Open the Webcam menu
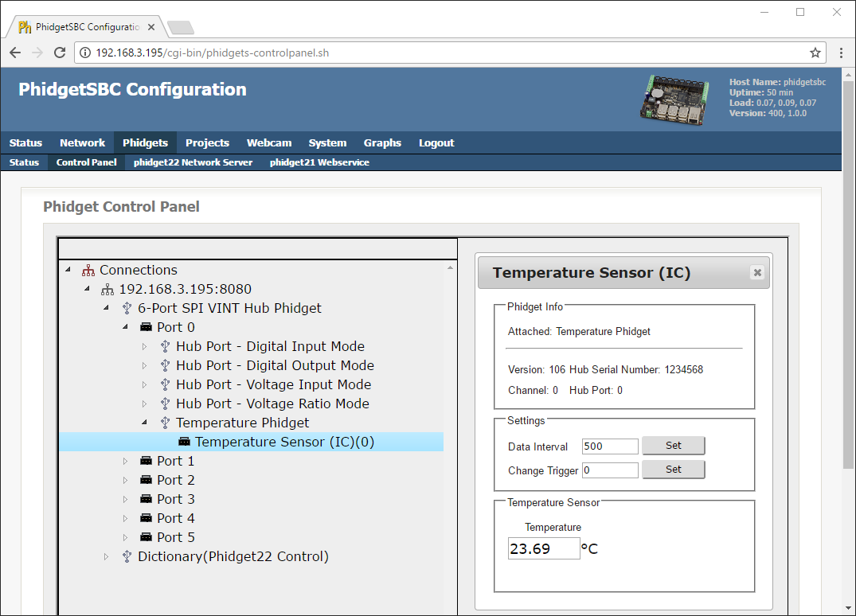The image size is (856, 616). [x=269, y=143]
